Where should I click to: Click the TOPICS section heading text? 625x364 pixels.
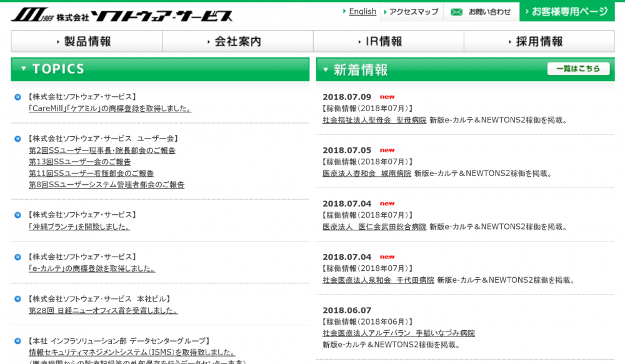coord(58,69)
